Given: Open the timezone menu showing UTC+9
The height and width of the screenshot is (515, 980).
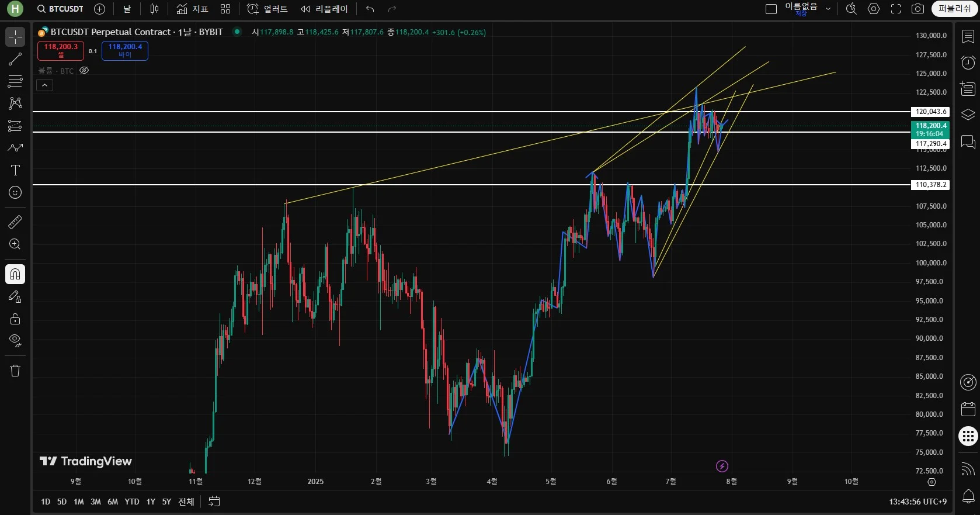Looking at the screenshot, I should tap(918, 502).
